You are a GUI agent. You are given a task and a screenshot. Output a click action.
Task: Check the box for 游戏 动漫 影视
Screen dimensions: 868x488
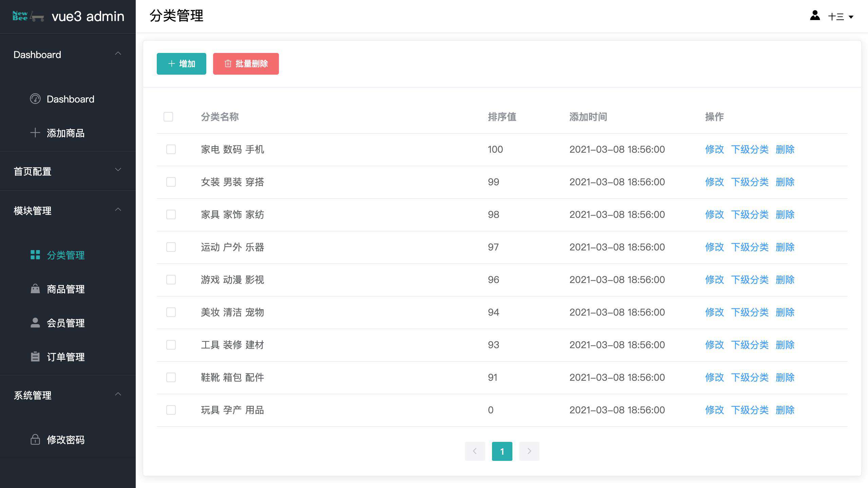(171, 280)
